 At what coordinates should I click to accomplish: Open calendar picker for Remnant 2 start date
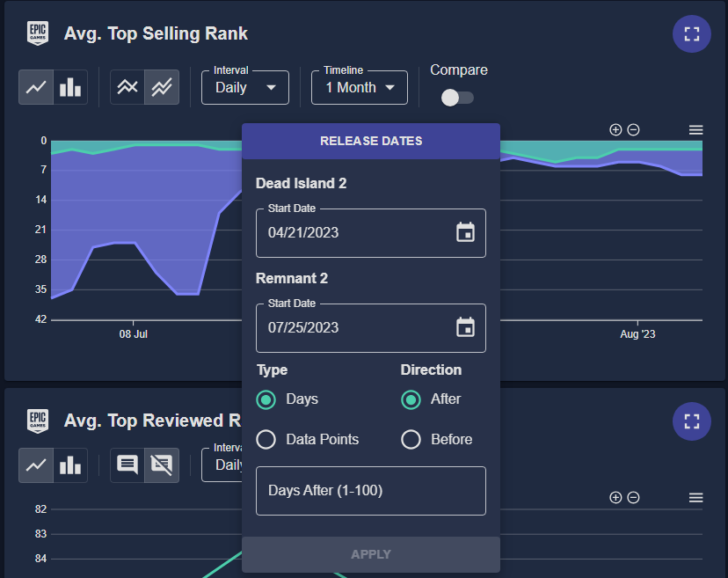(465, 327)
